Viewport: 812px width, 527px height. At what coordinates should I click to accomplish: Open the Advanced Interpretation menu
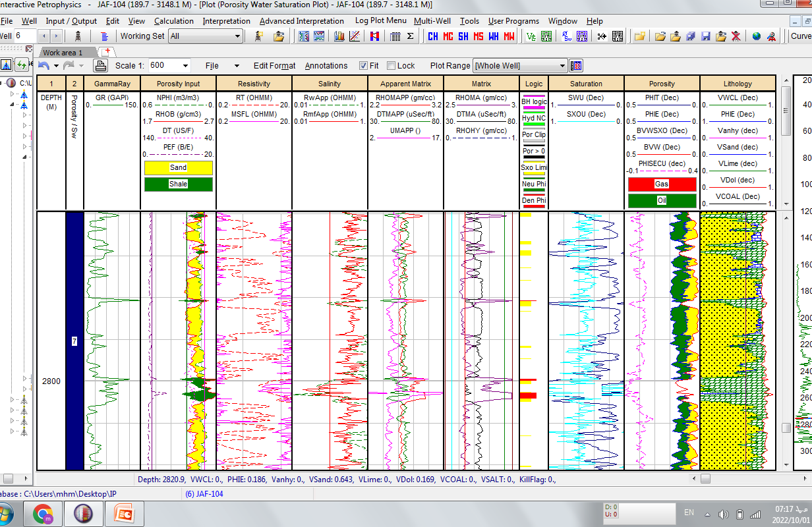(x=301, y=21)
